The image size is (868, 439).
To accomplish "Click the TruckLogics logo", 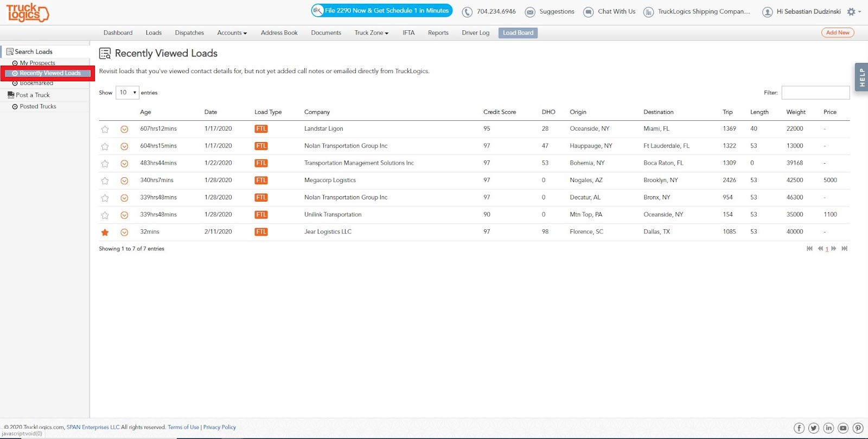I will pos(27,12).
